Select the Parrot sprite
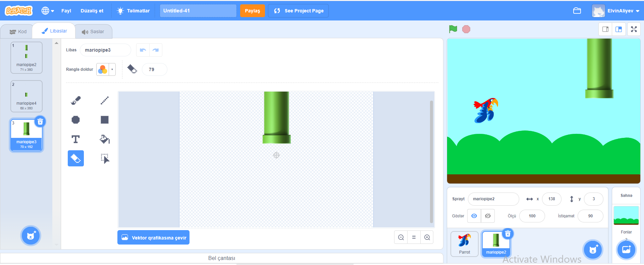Image resolution: width=644 pixels, height=265 pixels. click(x=465, y=244)
